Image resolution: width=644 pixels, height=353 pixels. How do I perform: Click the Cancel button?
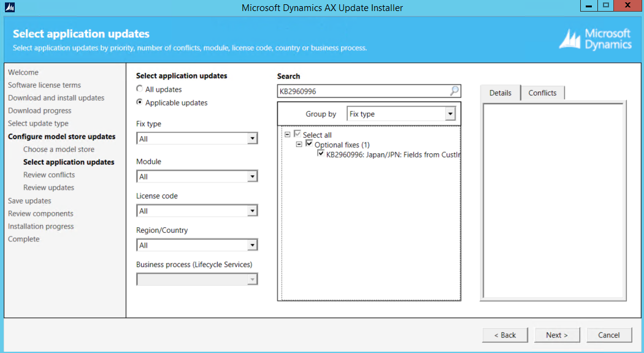(x=609, y=335)
